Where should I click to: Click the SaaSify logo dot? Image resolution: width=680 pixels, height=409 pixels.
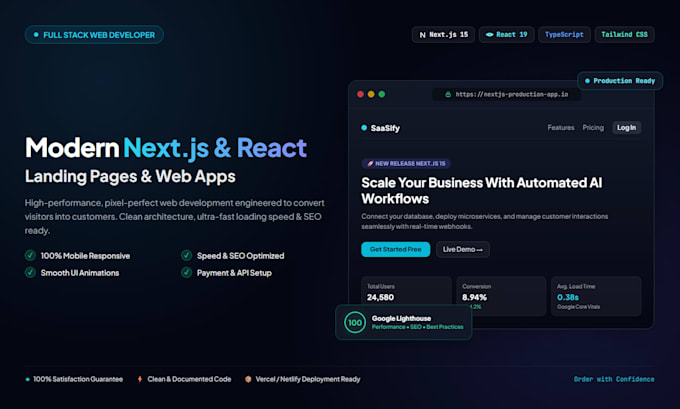(x=364, y=128)
